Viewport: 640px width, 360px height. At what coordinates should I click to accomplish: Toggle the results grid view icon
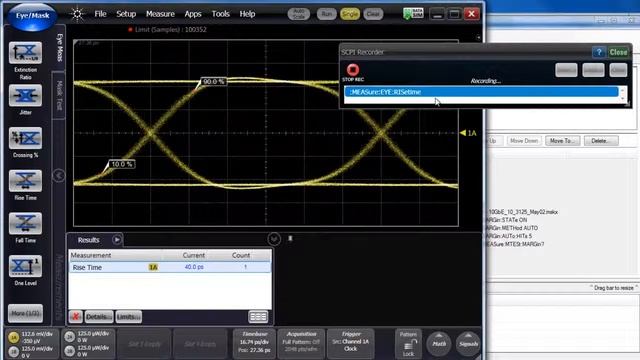point(258,317)
